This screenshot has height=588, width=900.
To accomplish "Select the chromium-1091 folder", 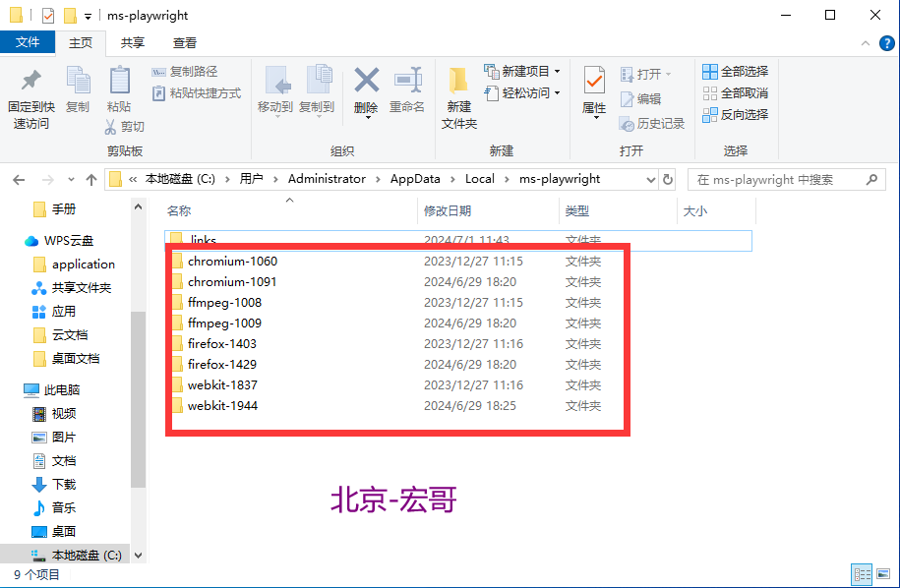I will [x=232, y=282].
